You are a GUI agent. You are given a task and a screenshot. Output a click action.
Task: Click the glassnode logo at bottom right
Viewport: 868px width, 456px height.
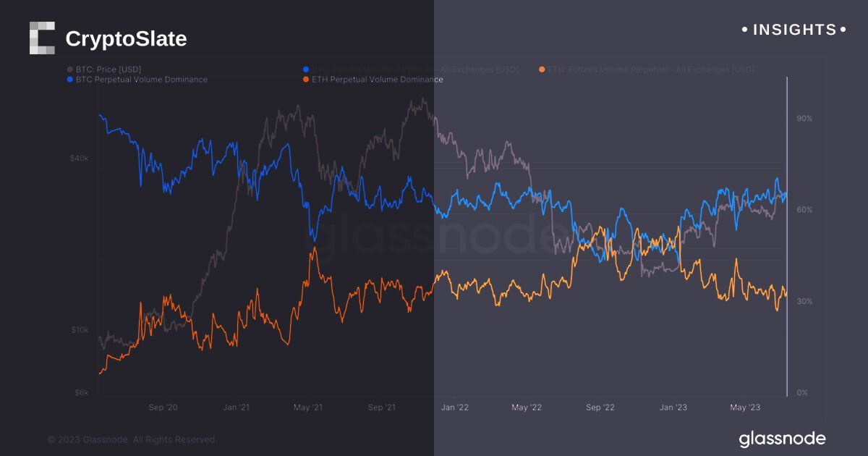(x=782, y=439)
